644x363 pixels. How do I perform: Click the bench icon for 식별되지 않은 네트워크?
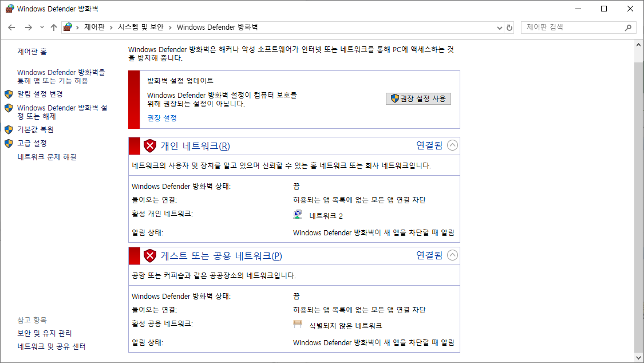click(x=298, y=325)
